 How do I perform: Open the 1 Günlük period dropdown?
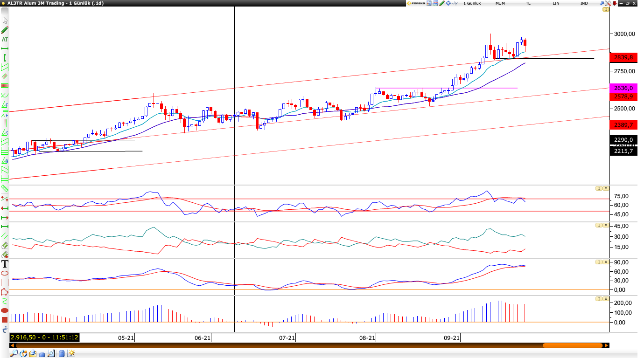472,3
